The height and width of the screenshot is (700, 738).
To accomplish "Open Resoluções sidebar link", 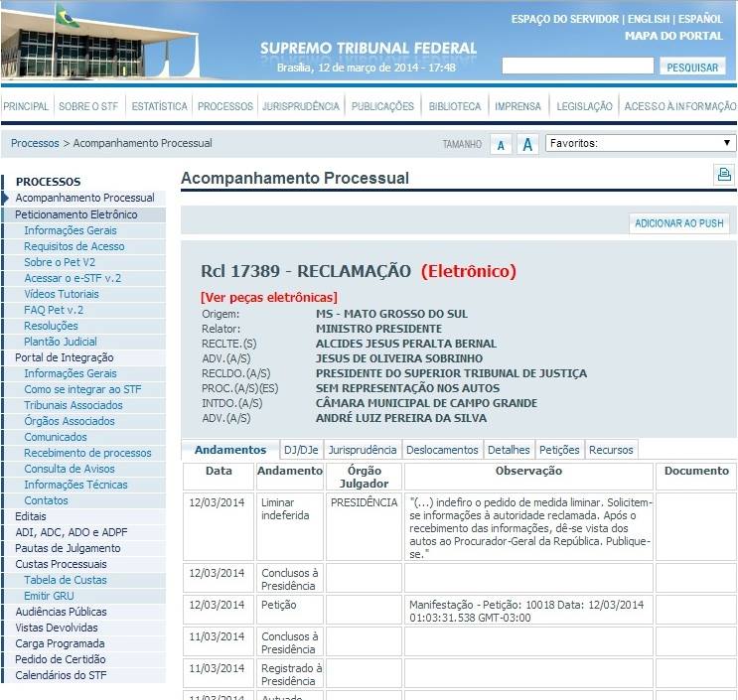I will pyautogui.click(x=51, y=326).
